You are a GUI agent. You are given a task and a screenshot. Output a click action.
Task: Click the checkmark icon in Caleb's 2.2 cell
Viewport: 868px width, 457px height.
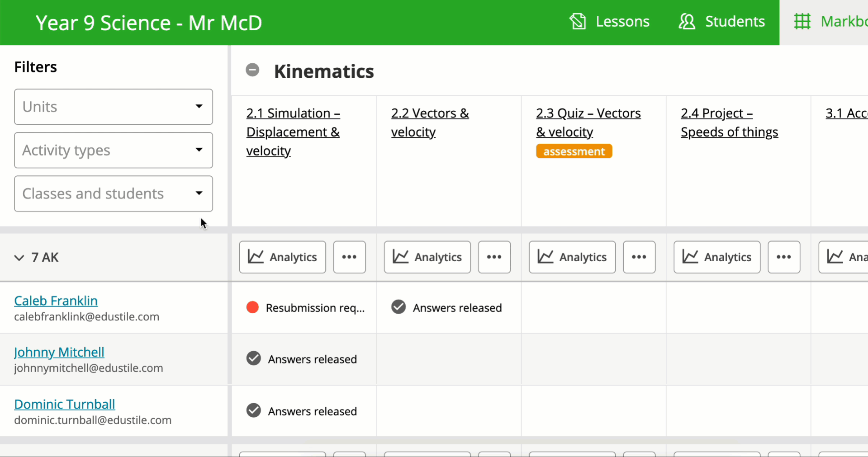coord(398,307)
